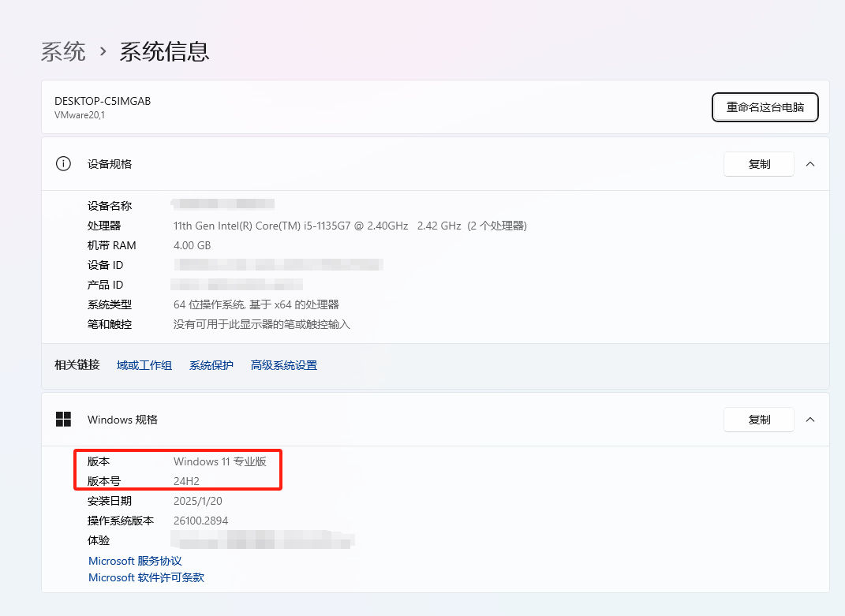Open the 高级系统设置 link
This screenshot has width=845, height=616.
(284, 365)
